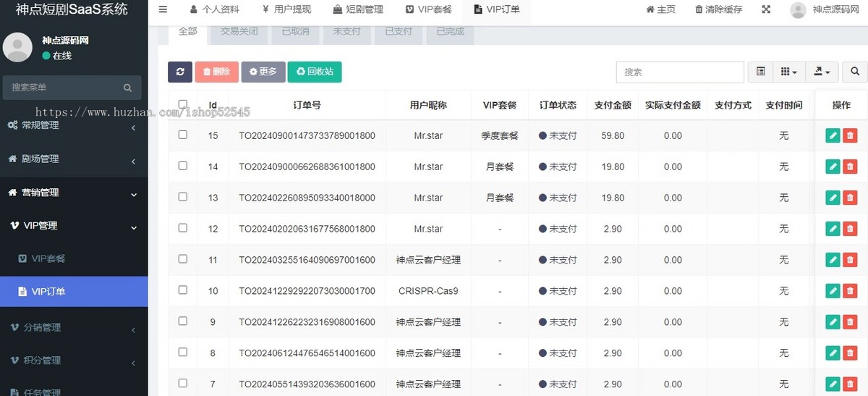Expand the 分销管理 sidebar menu
Screen dimensions: 868x396
(x=74, y=327)
